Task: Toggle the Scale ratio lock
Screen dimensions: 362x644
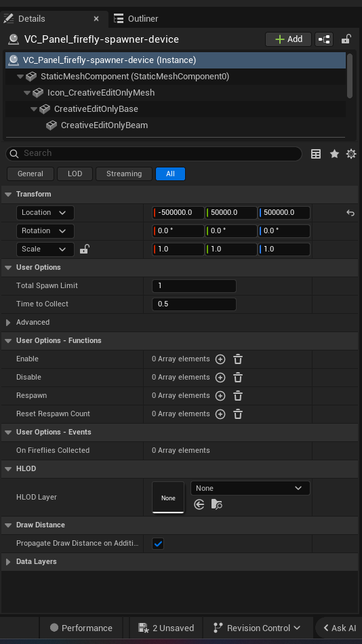Action: [84, 249]
